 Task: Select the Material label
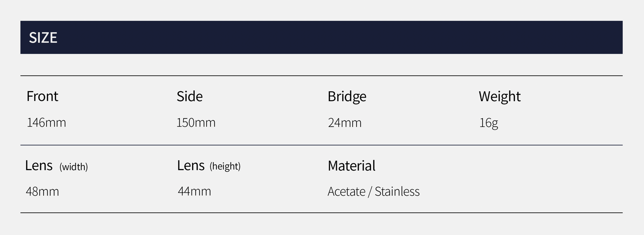coord(351,166)
